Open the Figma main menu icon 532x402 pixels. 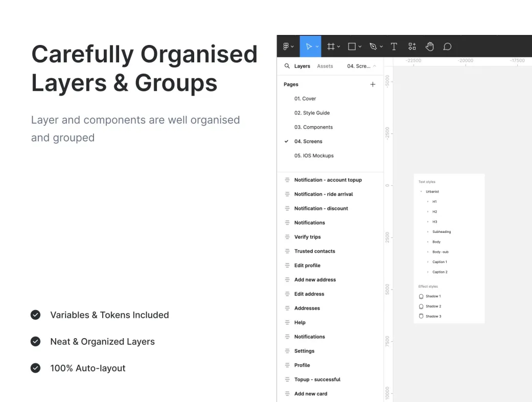(x=286, y=46)
